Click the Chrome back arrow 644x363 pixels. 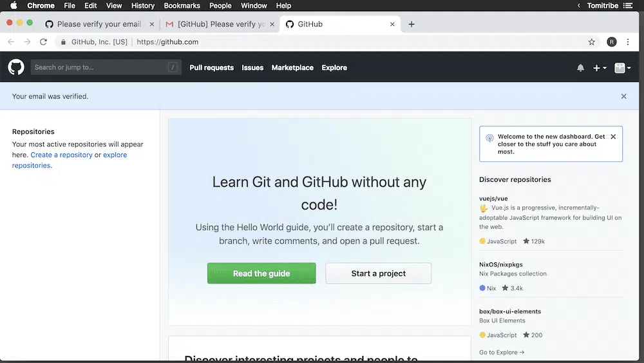click(x=11, y=42)
